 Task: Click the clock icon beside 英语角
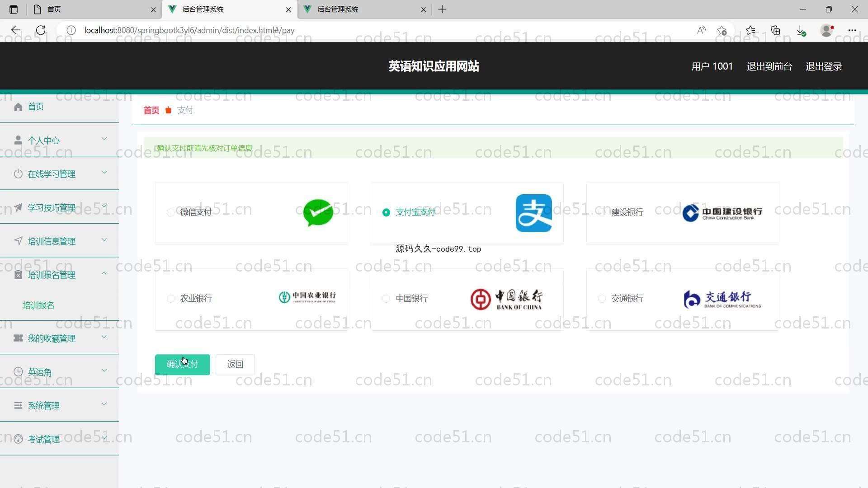click(x=18, y=372)
